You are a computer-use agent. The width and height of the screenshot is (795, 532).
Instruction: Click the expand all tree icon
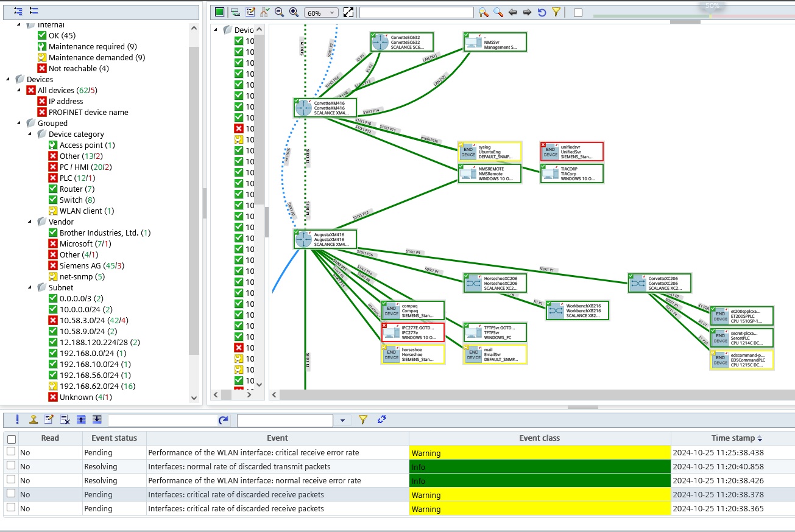click(x=18, y=11)
